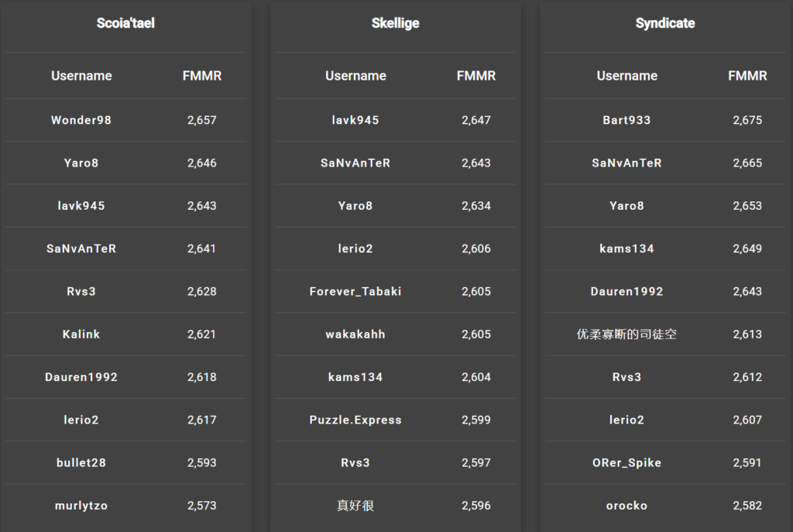Screen dimensions: 793x532
Task: Click ORer_Spike in the Syndicate table
Action: click(x=627, y=462)
